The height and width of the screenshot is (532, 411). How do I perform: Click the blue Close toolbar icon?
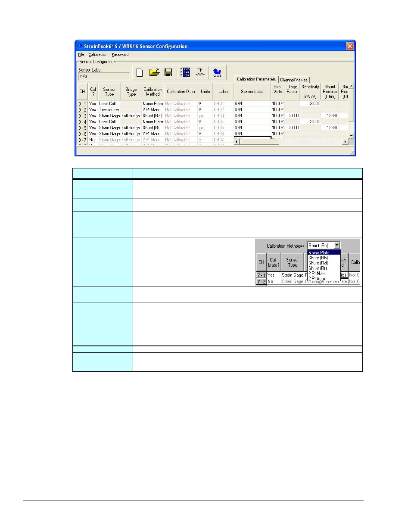click(217, 73)
